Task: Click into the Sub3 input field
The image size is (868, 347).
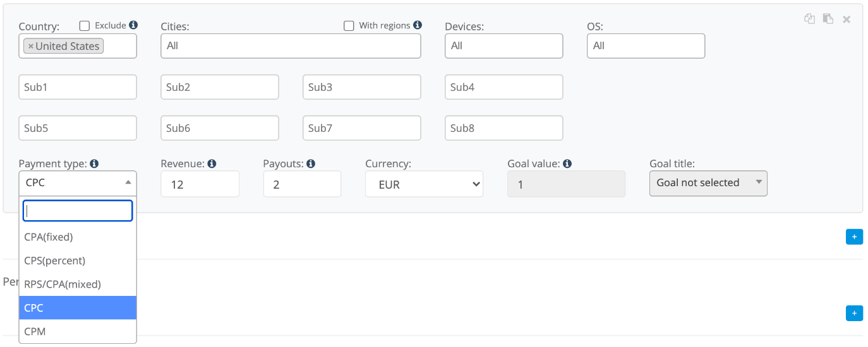Action: point(361,87)
